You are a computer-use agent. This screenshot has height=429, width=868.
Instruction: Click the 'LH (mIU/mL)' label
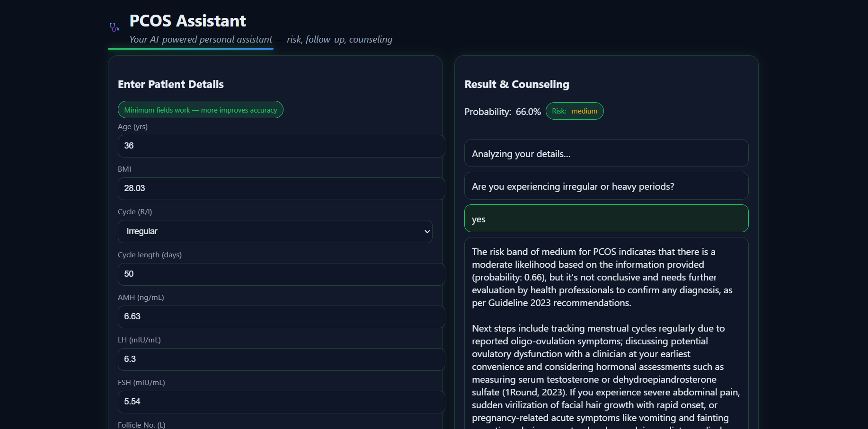pyautogui.click(x=139, y=340)
